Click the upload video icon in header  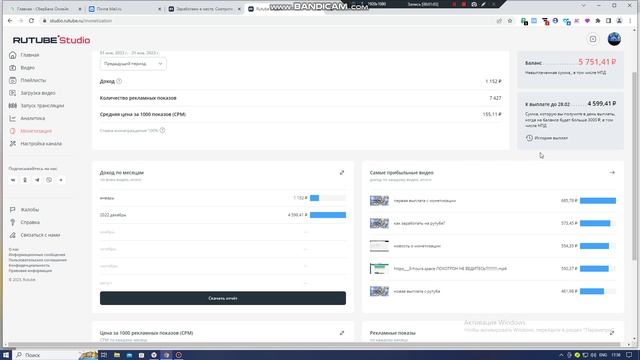[593, 39]
